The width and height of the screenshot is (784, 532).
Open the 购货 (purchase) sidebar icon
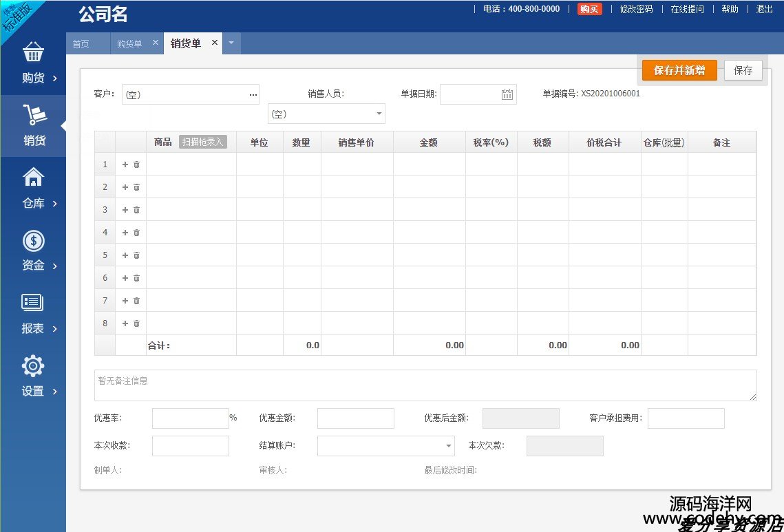click(33, 53)
